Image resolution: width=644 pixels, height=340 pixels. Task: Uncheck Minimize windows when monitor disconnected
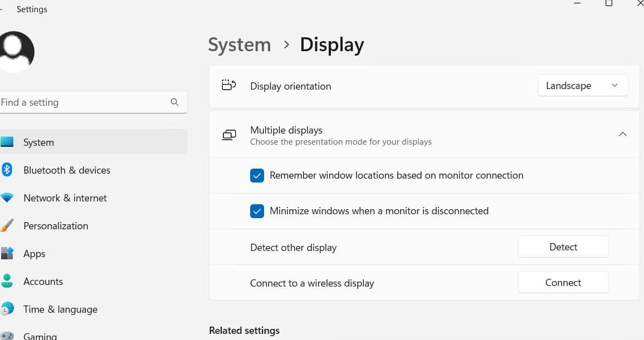coord(257,211)
